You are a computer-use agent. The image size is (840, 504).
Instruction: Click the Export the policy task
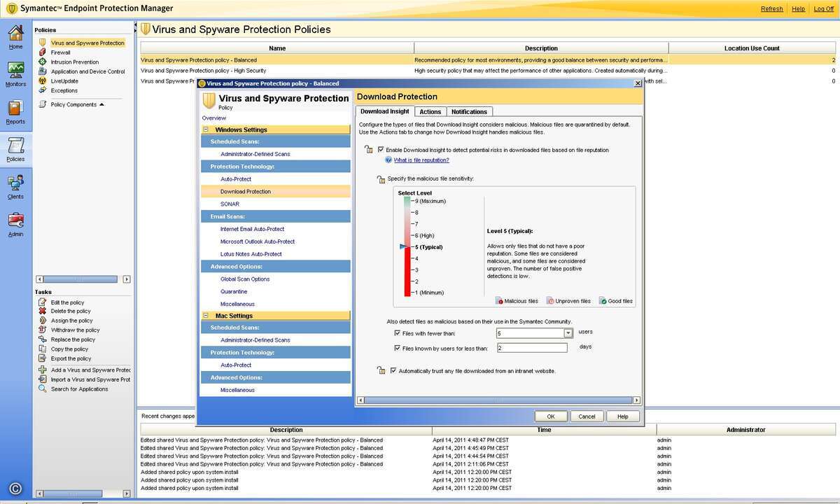click(71, 358)
